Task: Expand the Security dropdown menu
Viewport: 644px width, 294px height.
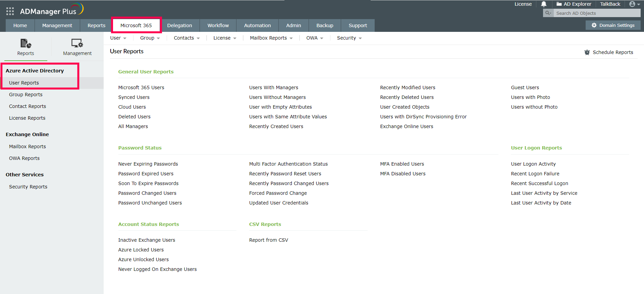Action: tap(349, 38)
